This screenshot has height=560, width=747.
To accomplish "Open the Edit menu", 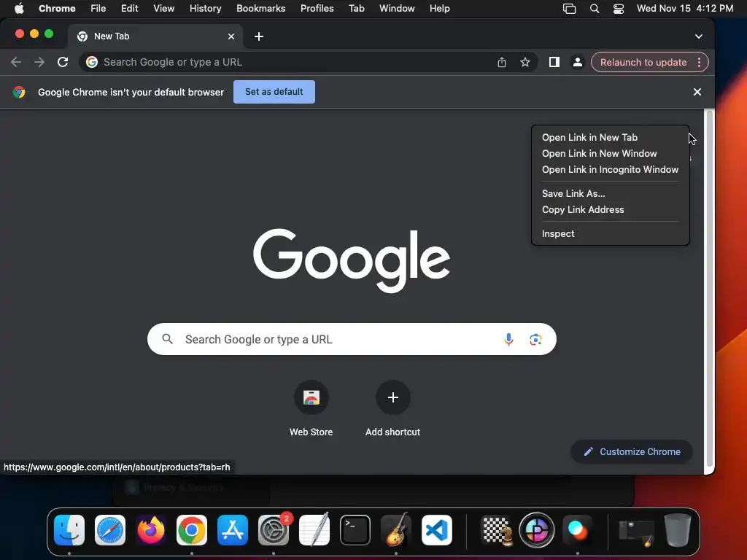I will (x=130, y=8).
